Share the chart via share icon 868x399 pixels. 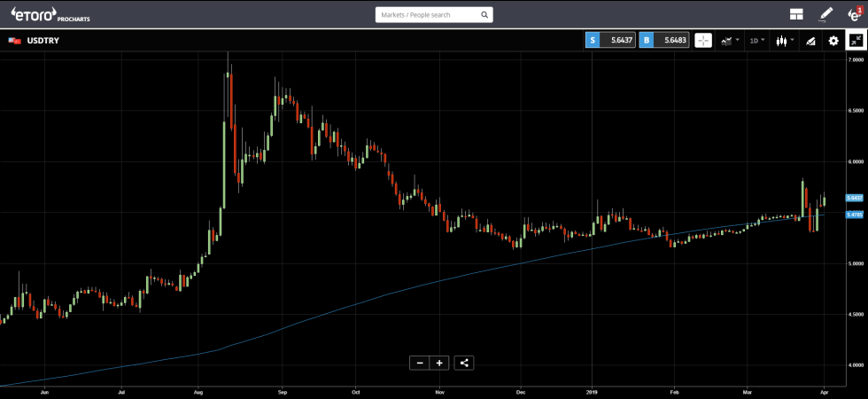click(465, 362)
